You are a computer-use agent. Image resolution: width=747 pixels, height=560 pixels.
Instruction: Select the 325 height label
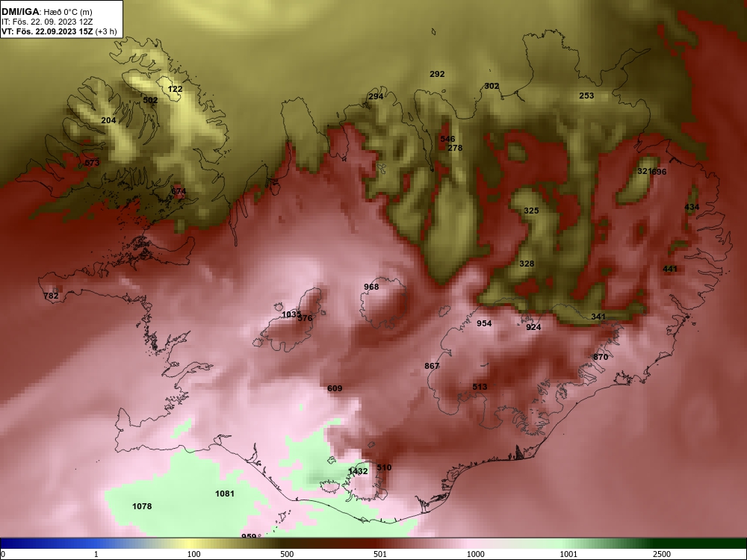[x=531, y=211]
